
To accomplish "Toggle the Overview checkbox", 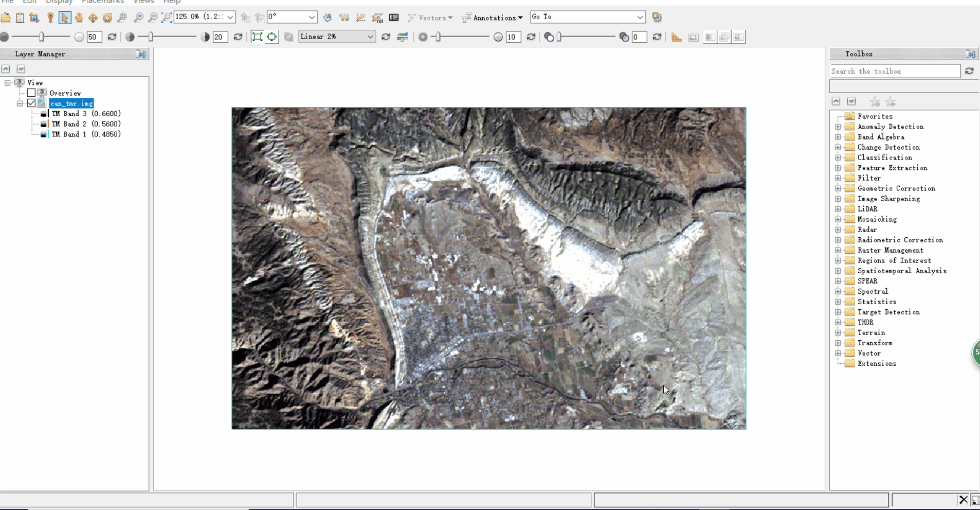I will 31,93.
